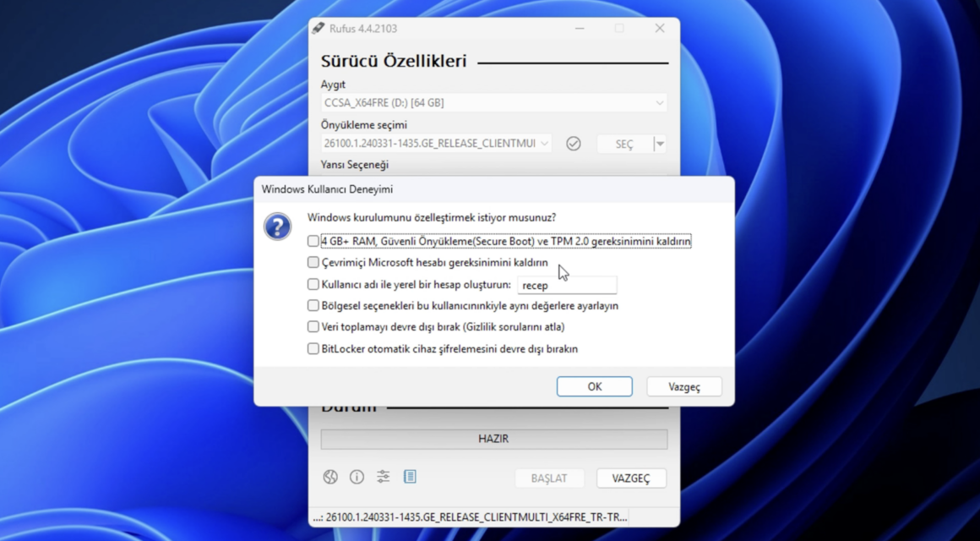Image resolution: width=980 pixels, height=541 pixels.
Task: Click the HAZIR progress status bar
Action: point(493,439)
